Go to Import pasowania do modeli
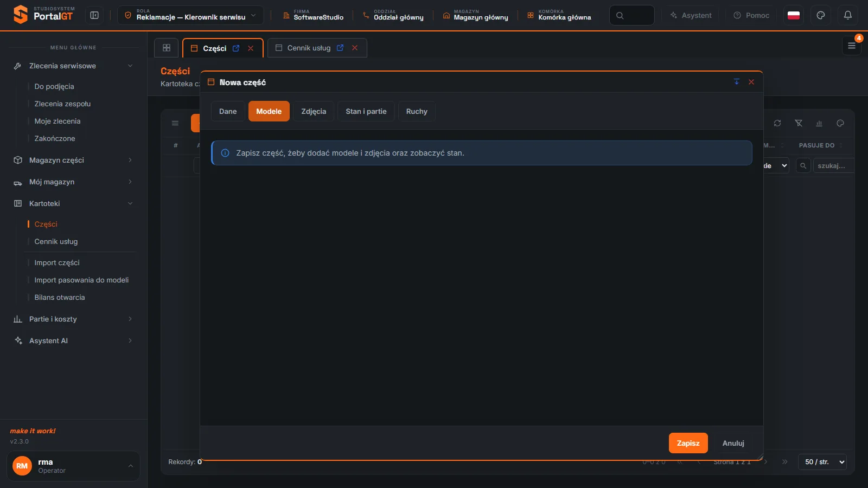 [x=81, y=280]
